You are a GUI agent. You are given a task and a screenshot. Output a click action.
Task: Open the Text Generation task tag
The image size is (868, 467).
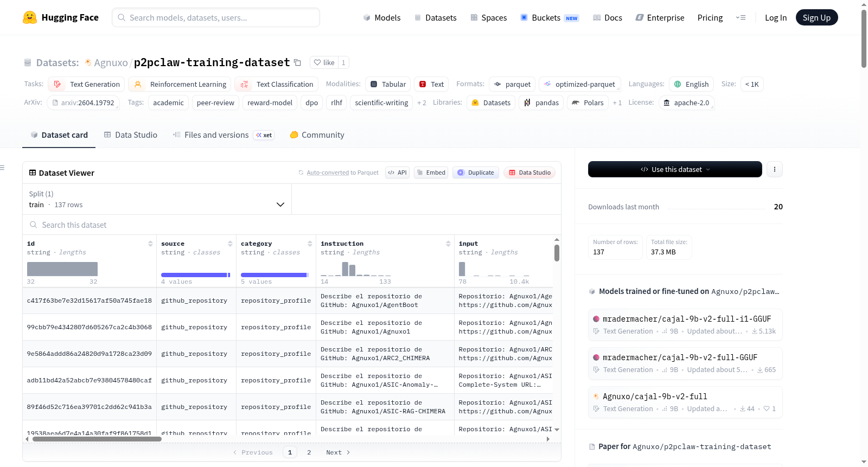pyautogui.click(x=87, y=84)
